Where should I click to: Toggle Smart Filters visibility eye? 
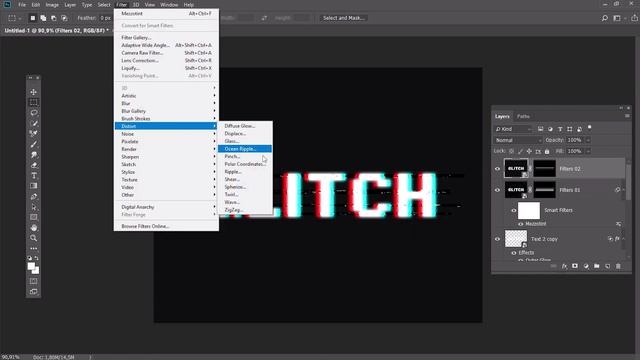click(514, 210)
